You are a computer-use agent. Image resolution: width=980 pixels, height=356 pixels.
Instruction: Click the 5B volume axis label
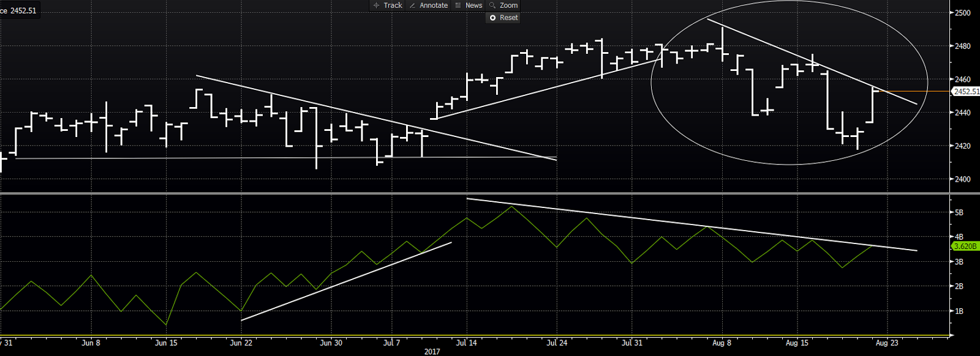tap(959, 212)
